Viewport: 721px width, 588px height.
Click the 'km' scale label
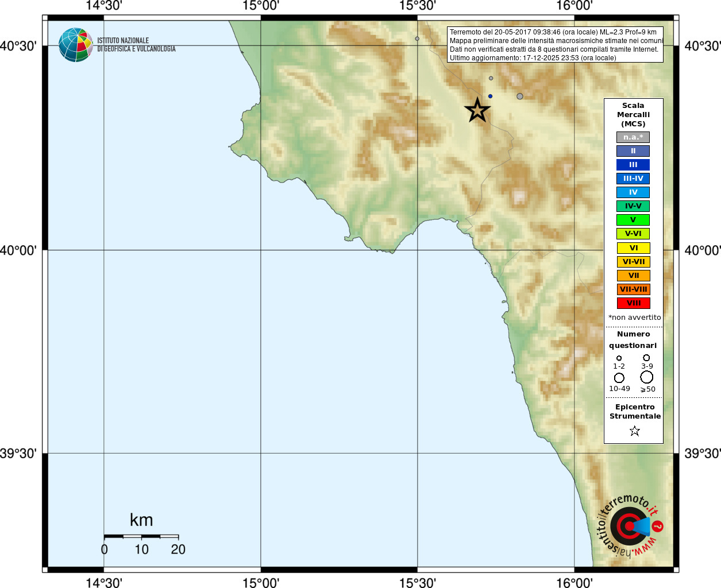(x=141, y=520)
